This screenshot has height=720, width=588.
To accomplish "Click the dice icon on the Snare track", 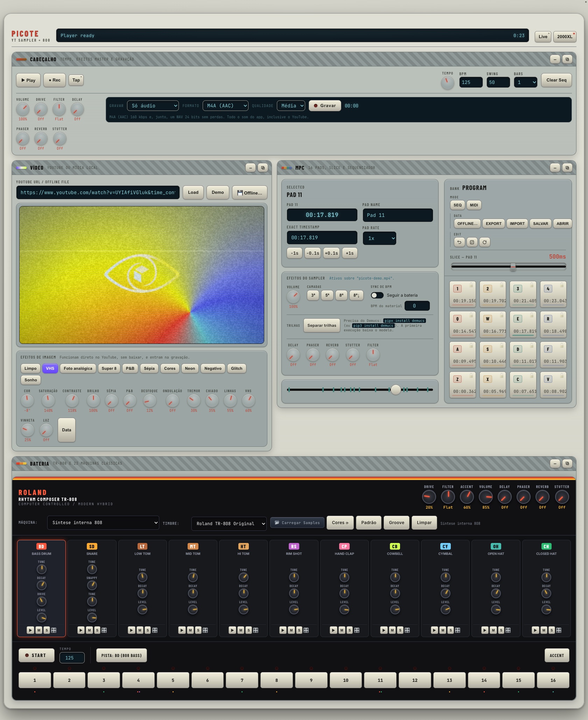I will point(104,630).
